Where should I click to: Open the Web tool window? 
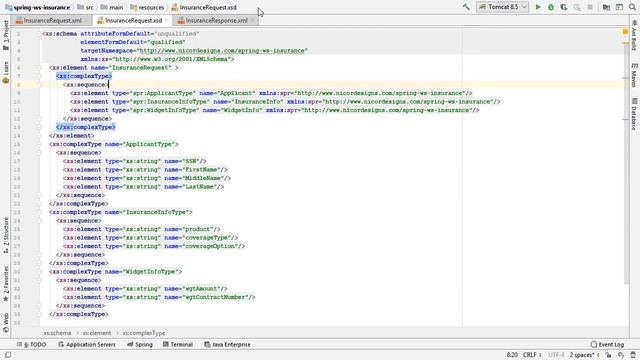click(x=6, y=322)
